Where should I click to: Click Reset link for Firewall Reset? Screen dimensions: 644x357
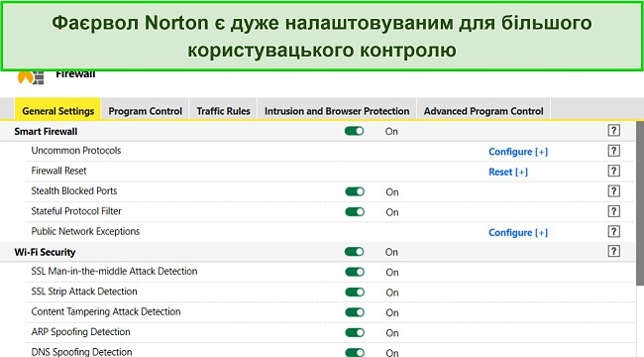tap(508, 172)
